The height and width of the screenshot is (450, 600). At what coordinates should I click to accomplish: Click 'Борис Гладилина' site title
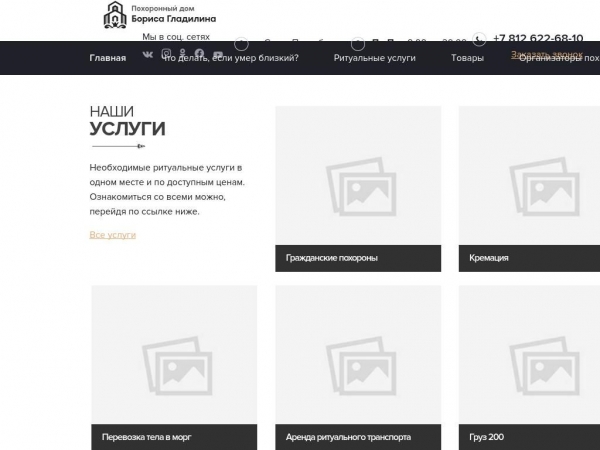(174, 18)
